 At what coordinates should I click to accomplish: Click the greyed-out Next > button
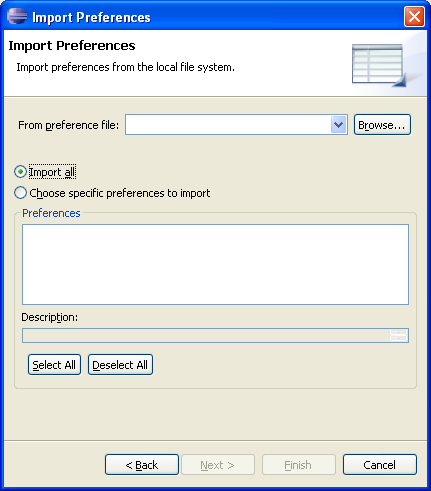[218, 464]
